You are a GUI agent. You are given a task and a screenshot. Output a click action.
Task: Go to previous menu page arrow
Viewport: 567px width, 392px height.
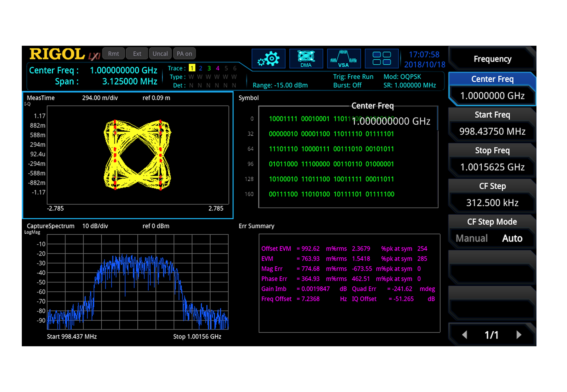[465, 335]
